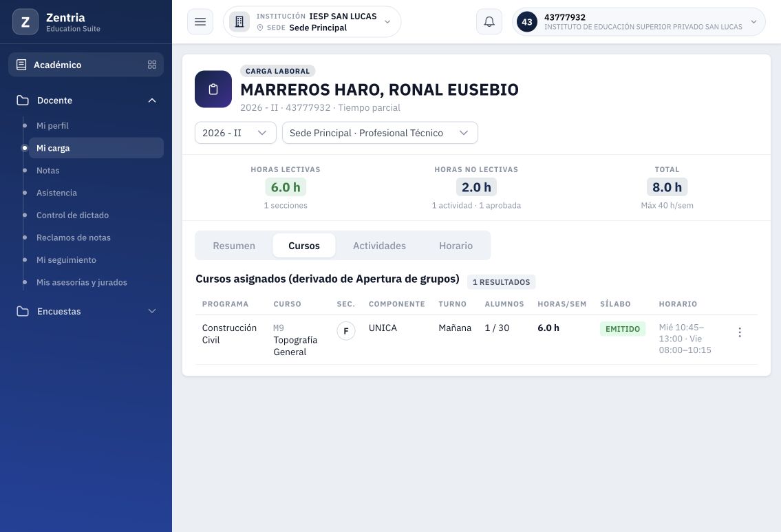781x532 pixels.
Task: Expand the Encuestas menu chevron
Action: click(x=152, y=311)
